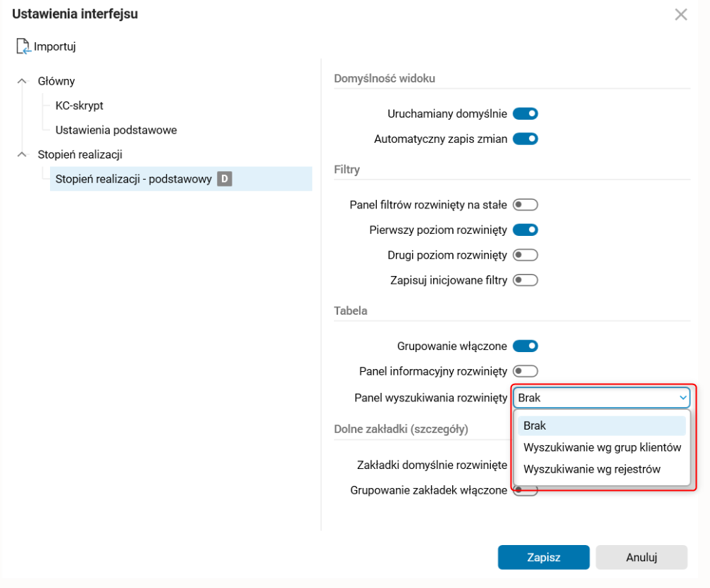Viewport: 710px width, 588px height.
Task: Open Panel wyszukiwania rozwinięty dropdown arrow
Action: coord(683,398)
